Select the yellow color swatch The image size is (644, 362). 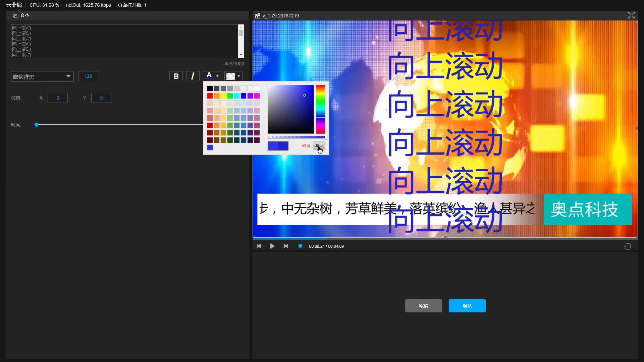tap(223, 96)
